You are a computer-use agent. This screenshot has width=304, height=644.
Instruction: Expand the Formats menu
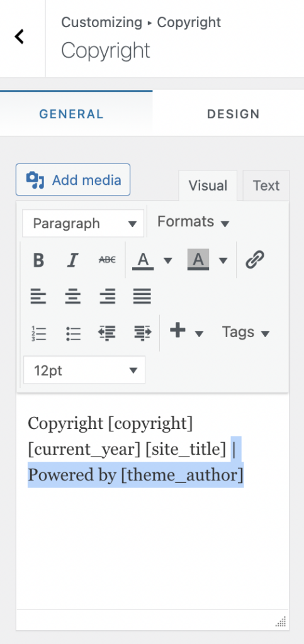coord(193,222)
